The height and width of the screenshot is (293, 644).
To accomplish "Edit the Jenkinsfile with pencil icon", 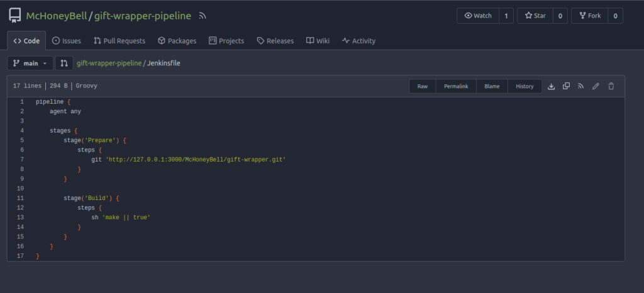I will 596,86.
